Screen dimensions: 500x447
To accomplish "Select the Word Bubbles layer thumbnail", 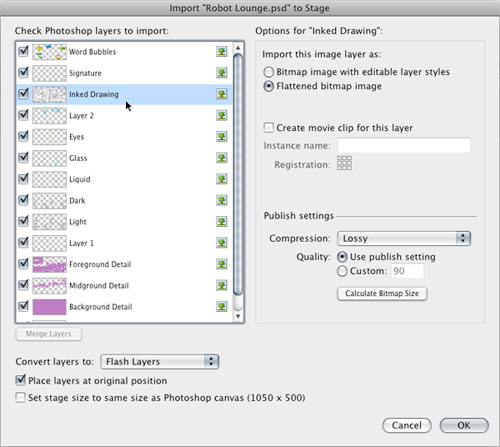I will coord(49,52).
